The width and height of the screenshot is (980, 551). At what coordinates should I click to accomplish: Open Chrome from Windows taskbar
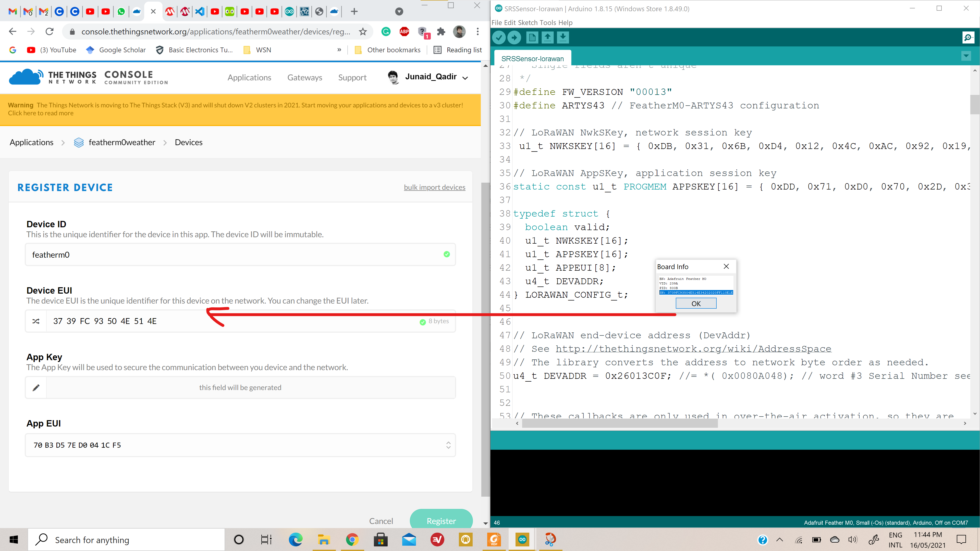coord(352,540)
